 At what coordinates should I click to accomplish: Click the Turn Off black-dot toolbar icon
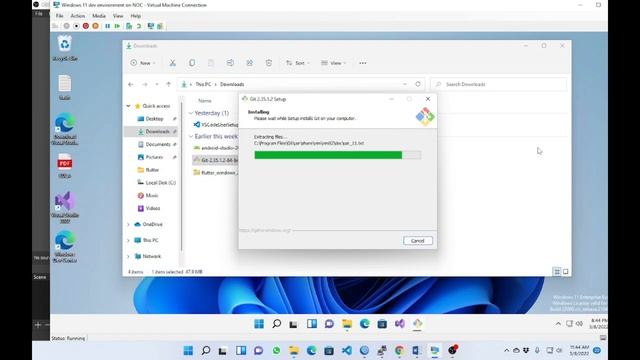tap(76, 26)
